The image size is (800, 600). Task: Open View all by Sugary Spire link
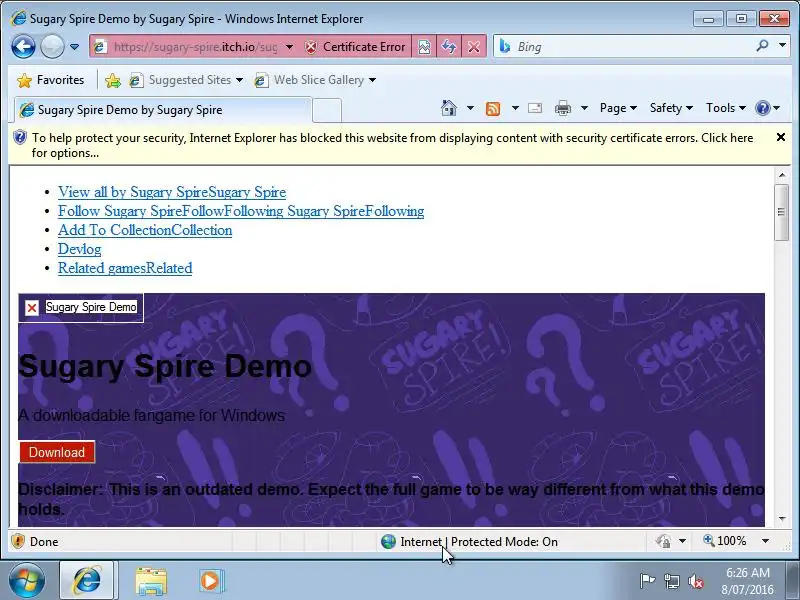coord(172,192)
